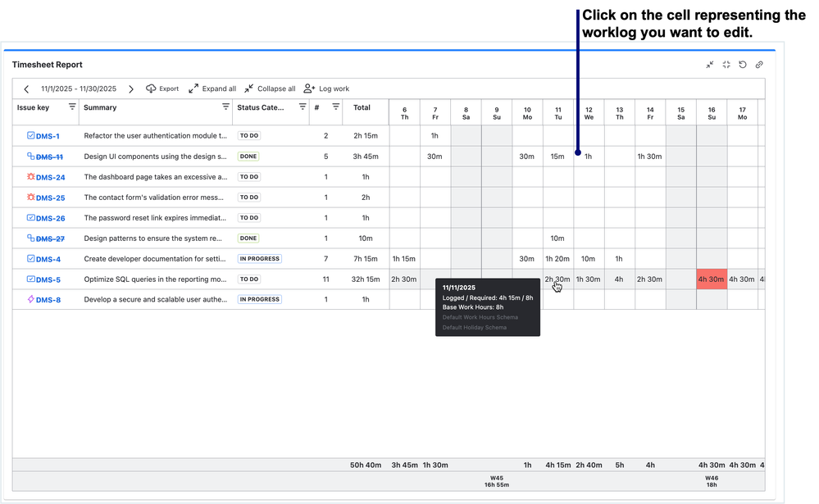Screen dimensions: 819x504
Task: Click the 16 Su day column header
Action: 712,113
